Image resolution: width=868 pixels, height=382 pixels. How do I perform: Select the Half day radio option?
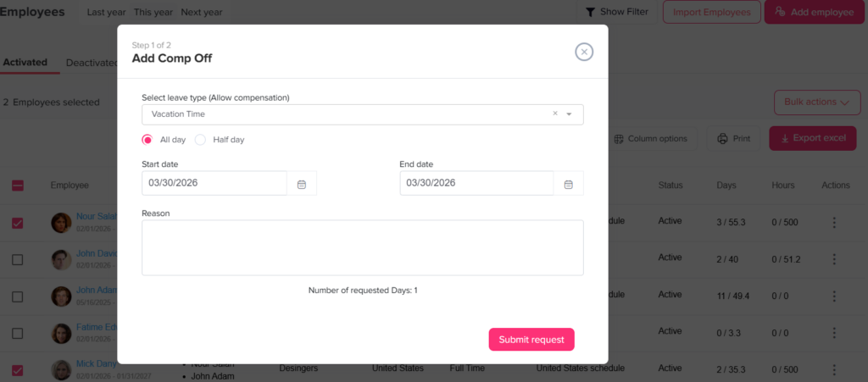tap(201, 140)
